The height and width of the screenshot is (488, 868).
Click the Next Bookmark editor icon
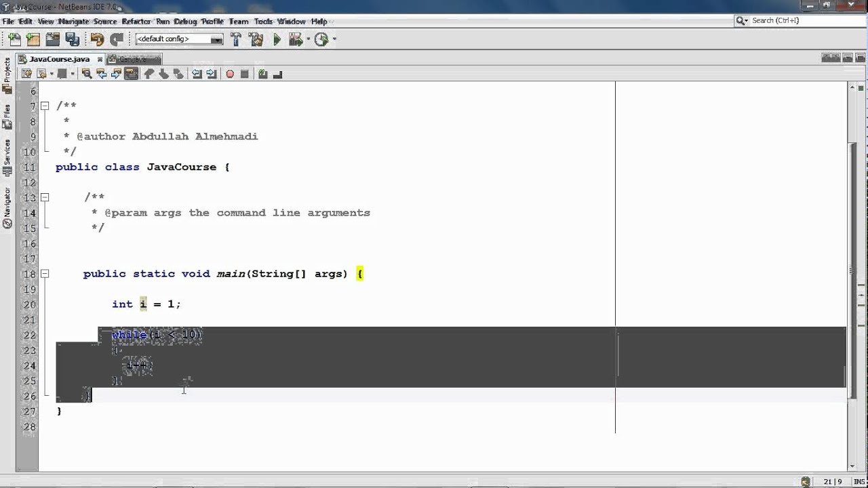click(x=164, y=74)
